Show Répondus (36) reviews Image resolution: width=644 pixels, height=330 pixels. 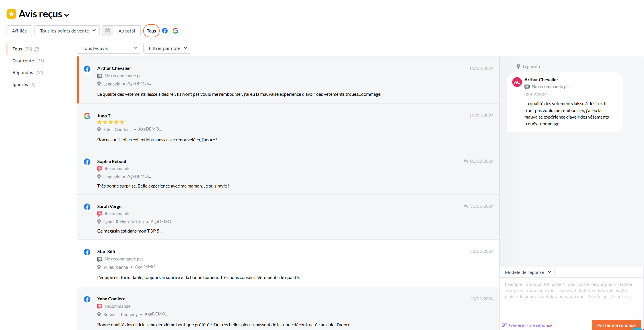tap(28, 72)
